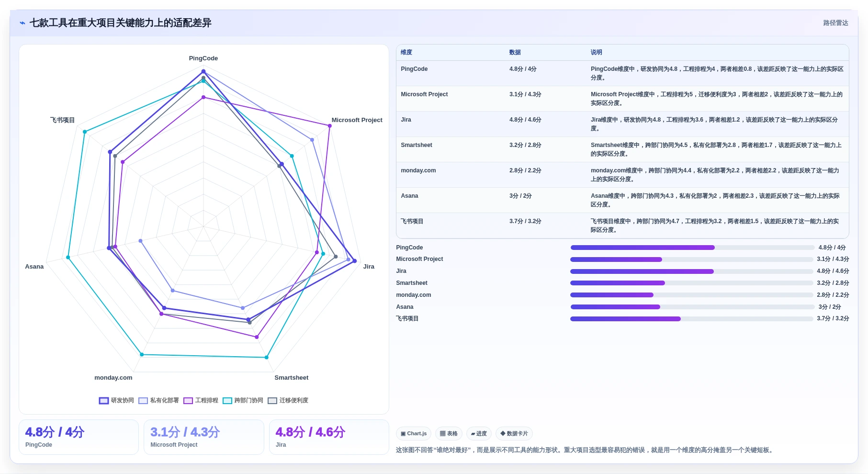Click the Asana table row name
The width and height of the screenshot is (868, 474).
coord(409,196)
